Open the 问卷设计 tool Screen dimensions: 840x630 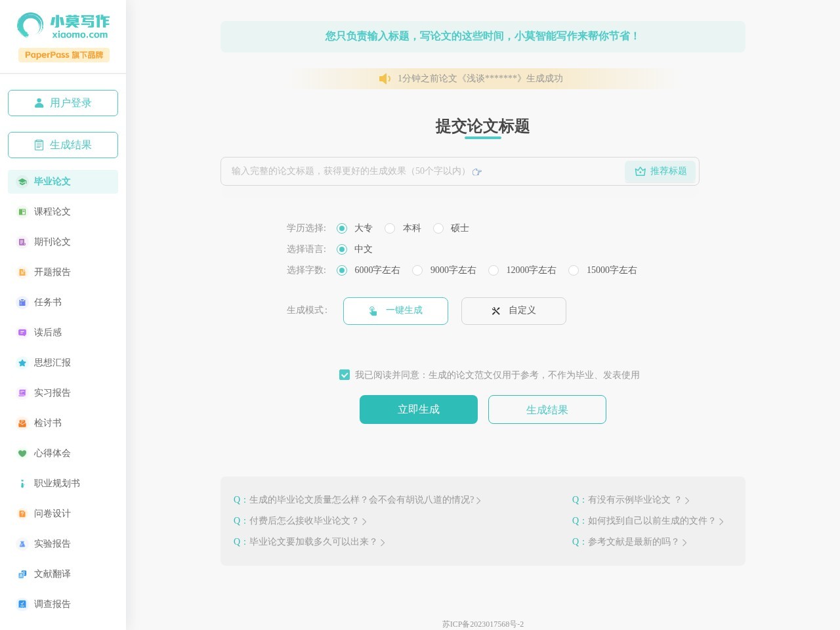[x=52, y=513]
